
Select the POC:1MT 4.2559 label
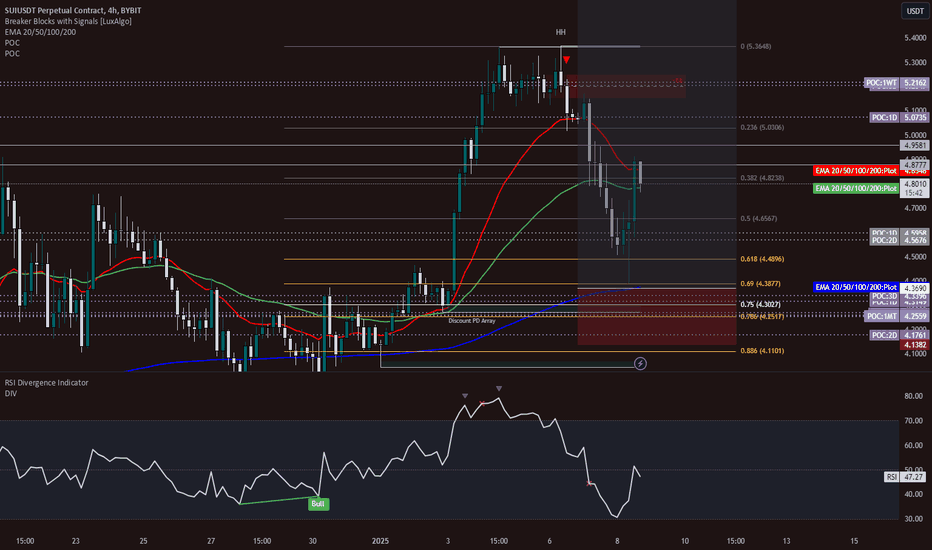click(896, 316)
